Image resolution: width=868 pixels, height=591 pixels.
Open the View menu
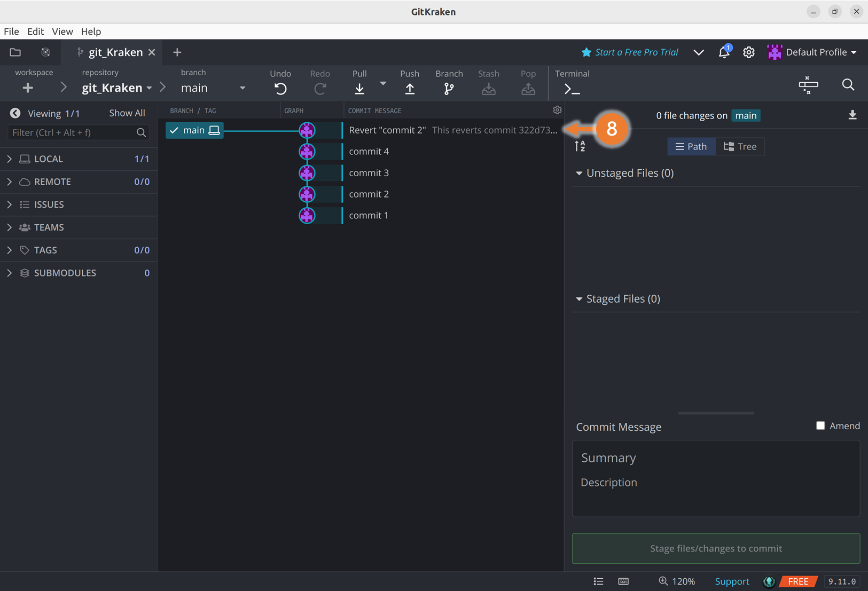coord(62,31)
